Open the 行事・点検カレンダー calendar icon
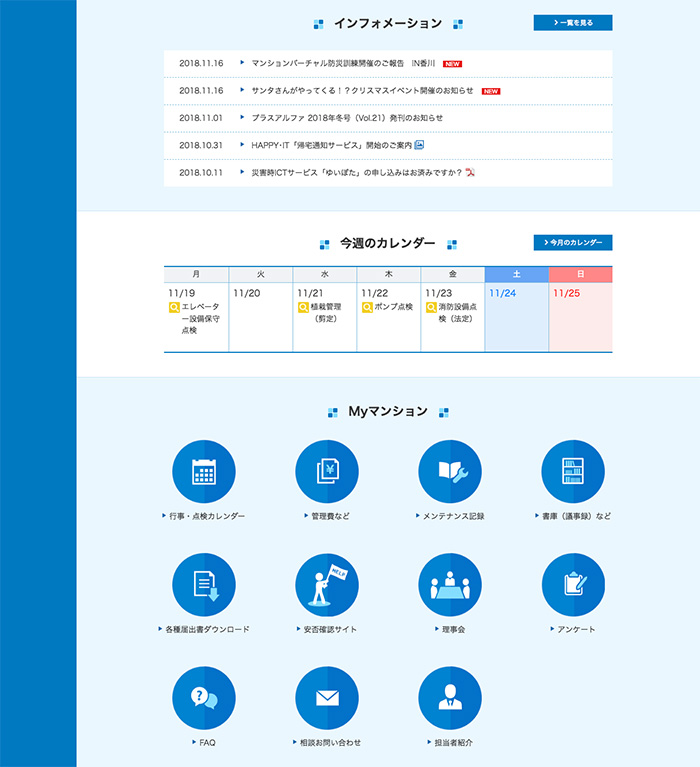 (204, 471)
